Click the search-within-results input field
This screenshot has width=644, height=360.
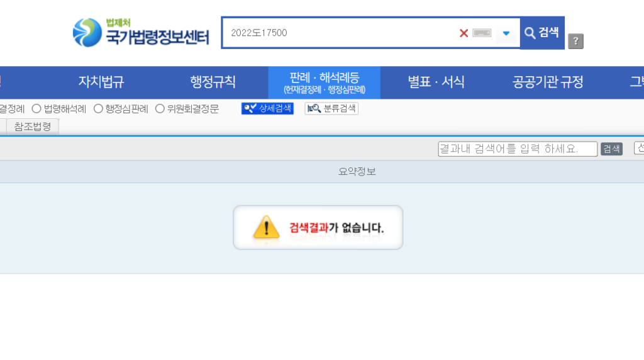(517, 149)
